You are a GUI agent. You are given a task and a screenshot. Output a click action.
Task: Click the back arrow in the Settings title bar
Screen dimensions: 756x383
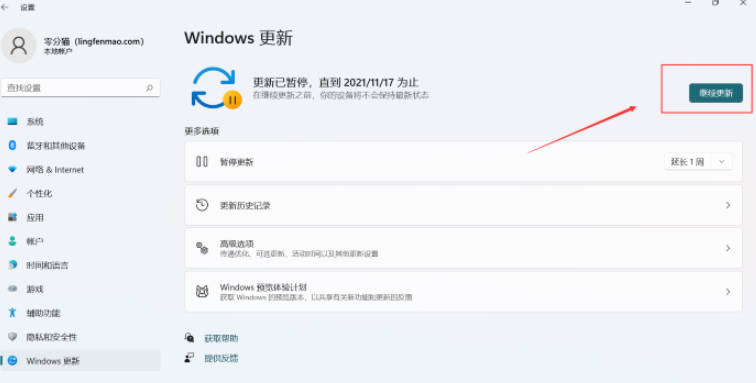pyautogui.click(x=5, y=8)
